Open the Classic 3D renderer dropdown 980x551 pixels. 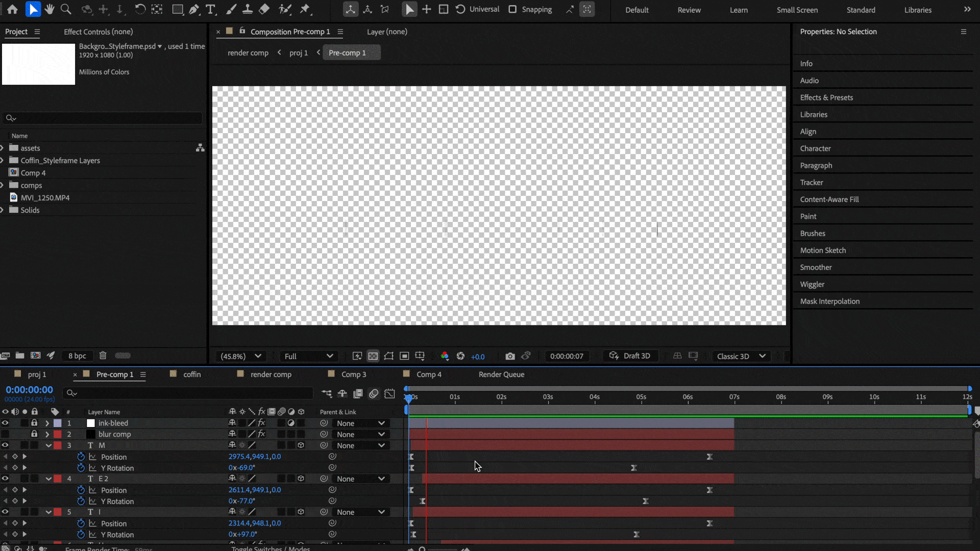pyautogui.click(x=741, y=356)
